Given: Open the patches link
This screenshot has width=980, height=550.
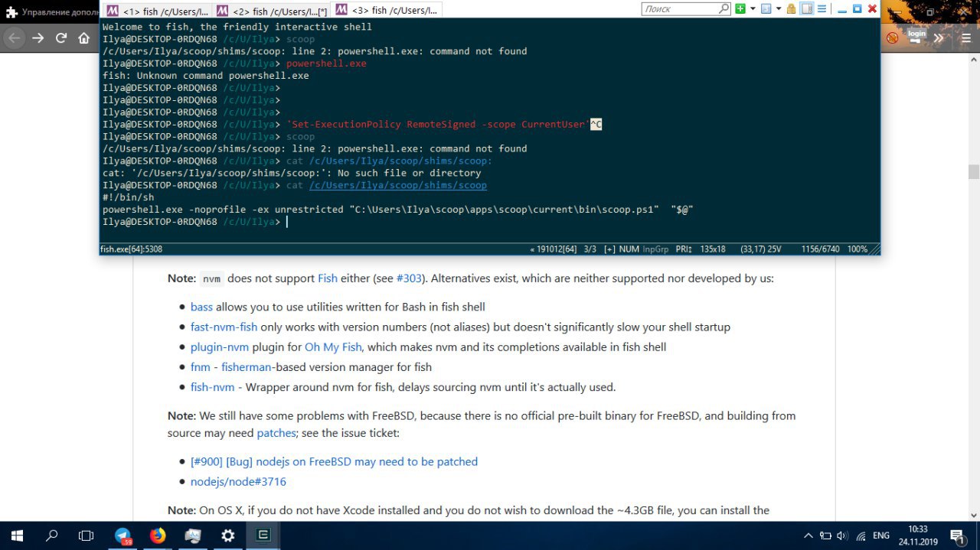Looking at the screenshot, I should (x=276, y=433).
